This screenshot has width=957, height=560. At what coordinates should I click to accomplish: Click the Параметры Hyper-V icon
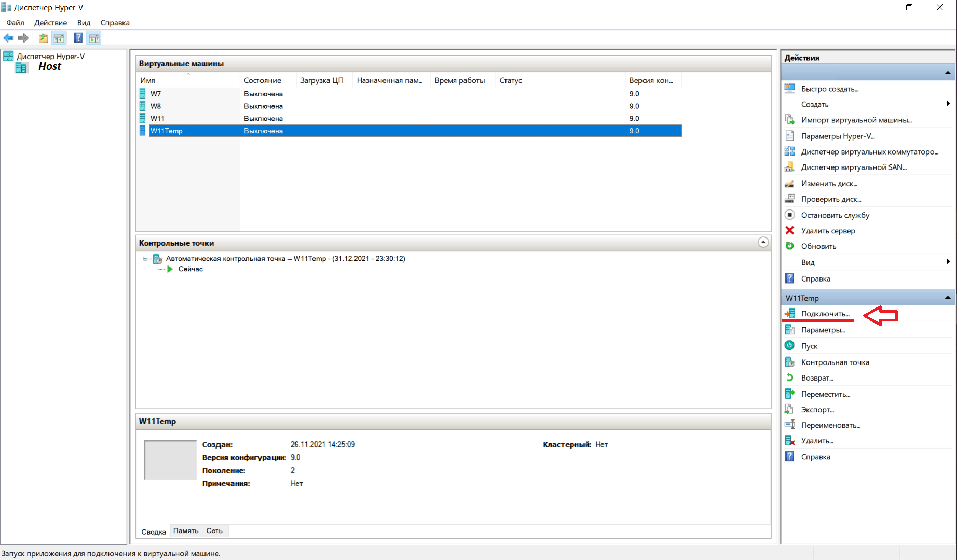click(x=790, y=136)
